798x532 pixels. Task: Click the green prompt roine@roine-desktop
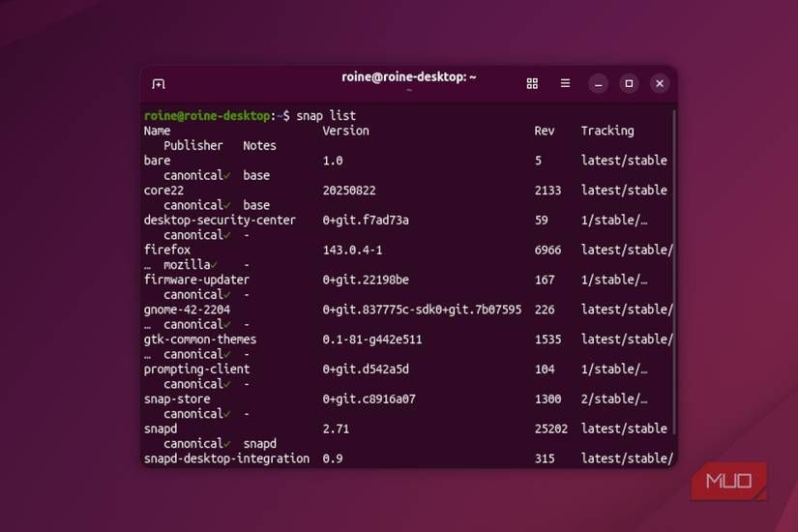(207, 115)
